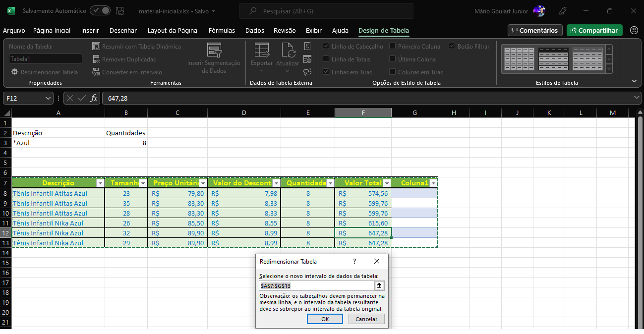Click the select-all corner of the sheet

pos(6,113)
